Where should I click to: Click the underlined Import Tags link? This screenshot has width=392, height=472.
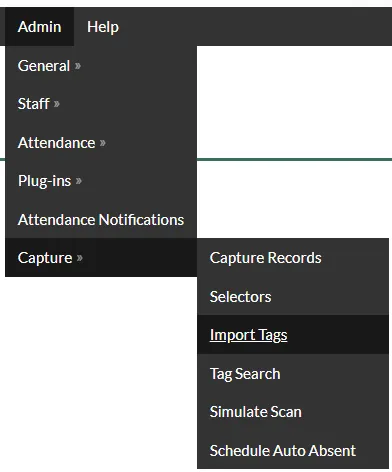(x=248, y=335)
